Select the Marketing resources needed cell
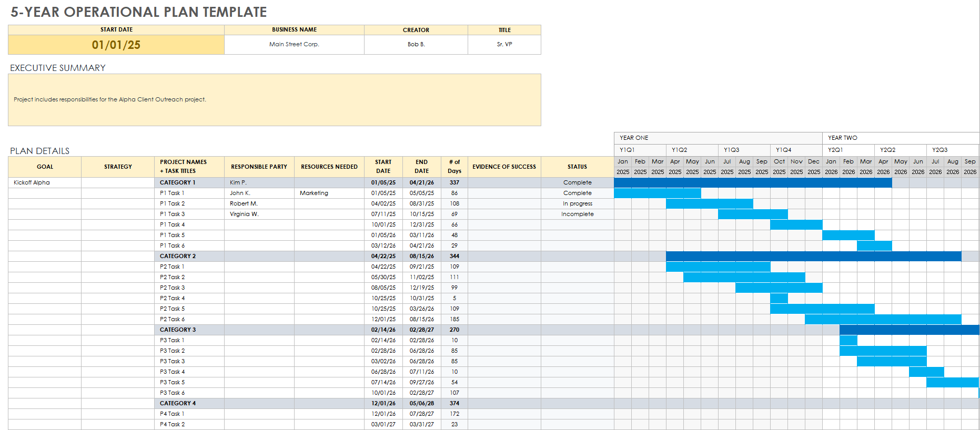This screenshot has height=430, width=980. (329, 193)
